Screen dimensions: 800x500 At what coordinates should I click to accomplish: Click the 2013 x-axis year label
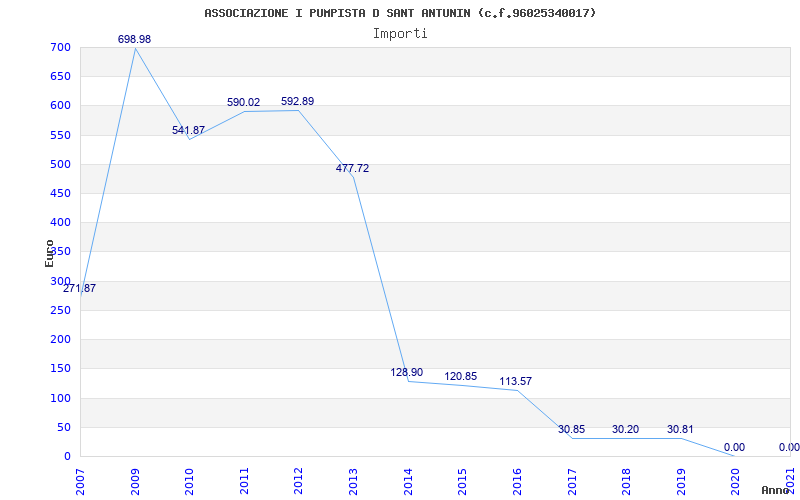click(x=353, y=482)
